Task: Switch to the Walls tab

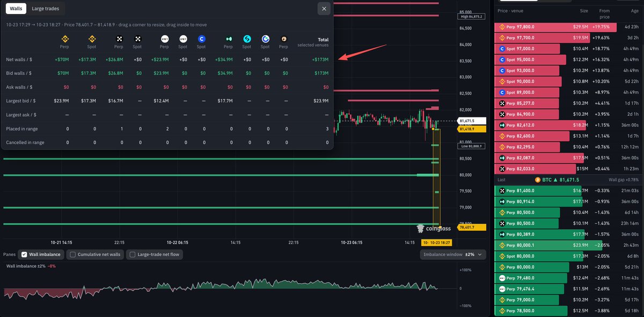Action: coord(16,8)
